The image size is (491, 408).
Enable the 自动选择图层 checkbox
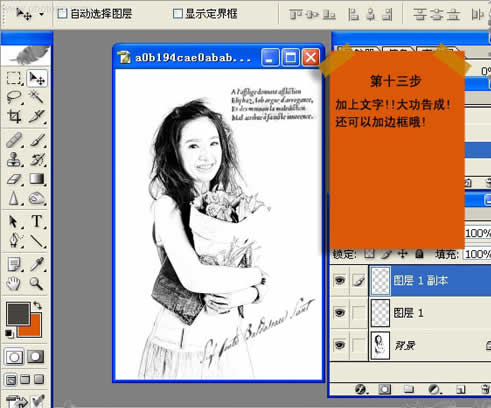pos(62,14)
